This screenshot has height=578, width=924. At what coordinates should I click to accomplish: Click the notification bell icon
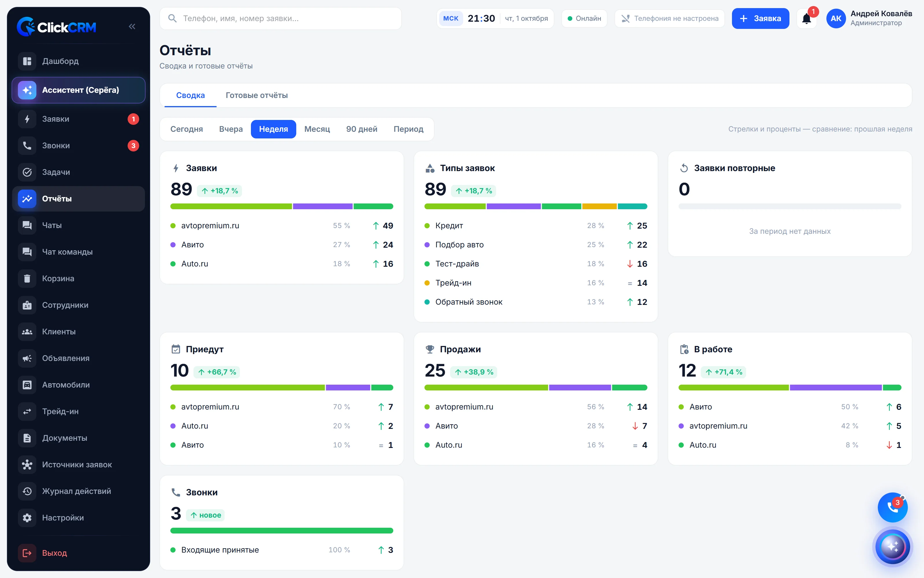click(x=806, y=18)
